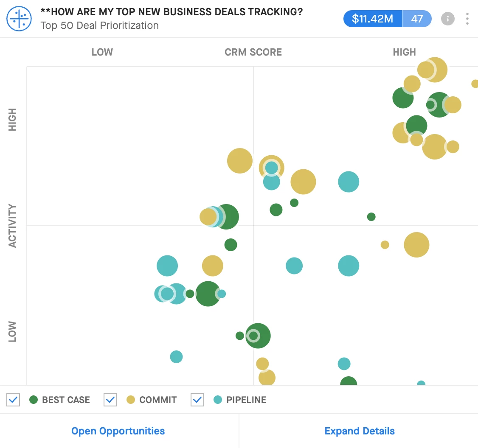This screenshot has height=448, width=478.
Task: Click the green Best Case legend dot
Action: [34, 400]
